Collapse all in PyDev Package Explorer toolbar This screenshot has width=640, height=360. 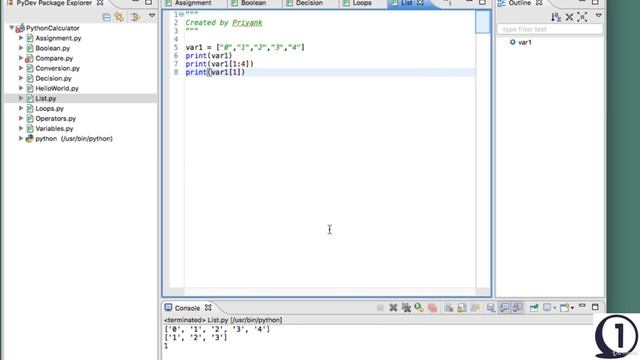pyautogui.click(x=106, y=17)
